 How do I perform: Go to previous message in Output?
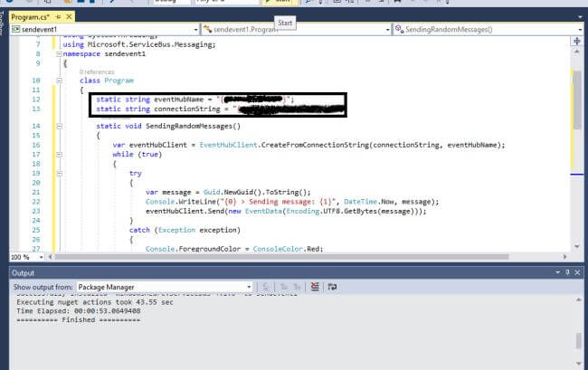[284, 287]
